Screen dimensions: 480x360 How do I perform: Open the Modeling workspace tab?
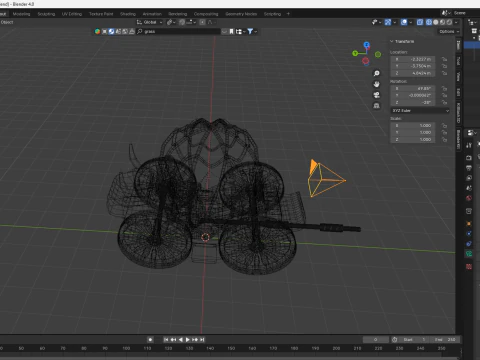(x=21, y=14)
